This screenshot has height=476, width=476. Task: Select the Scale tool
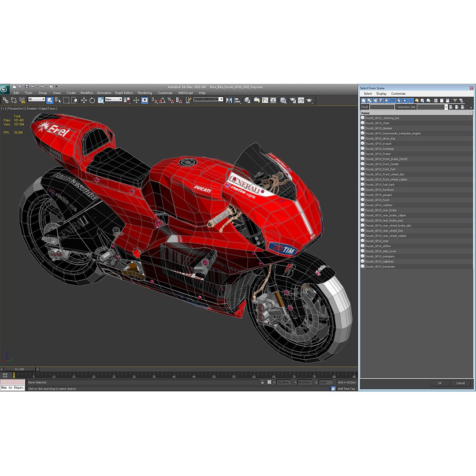coord(100,100)
